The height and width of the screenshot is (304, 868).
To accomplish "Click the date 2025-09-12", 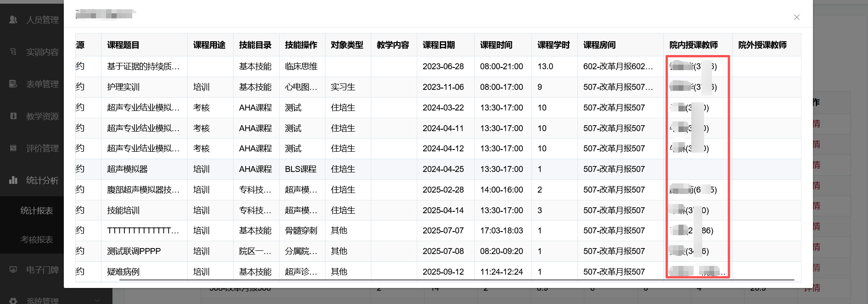I will (443, 272).
